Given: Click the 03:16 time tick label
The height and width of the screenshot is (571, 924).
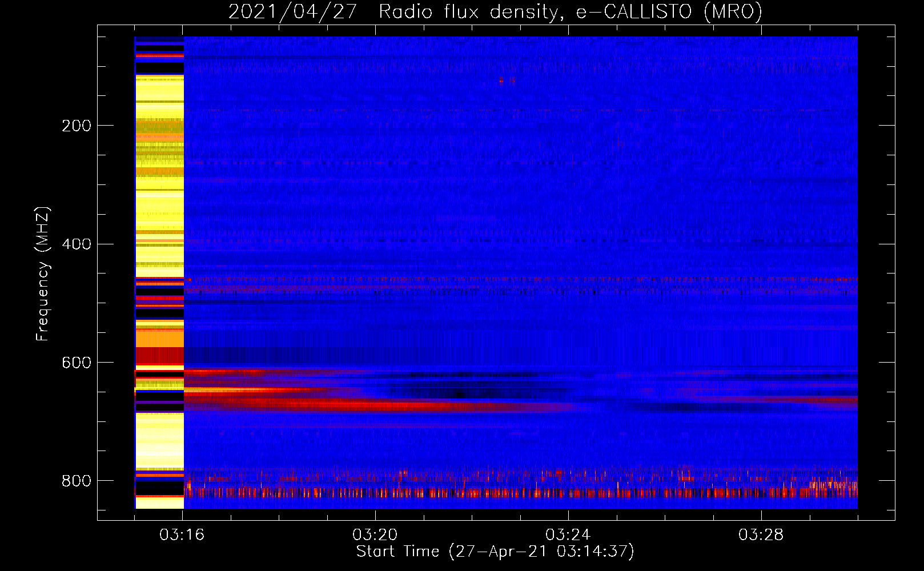Looking at the screenshot, I should tap(182, 535).
